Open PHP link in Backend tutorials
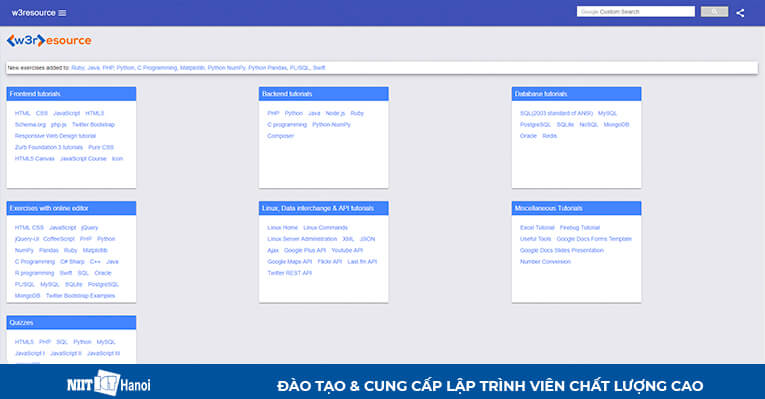Viewport: 765px width, 399px height. coord(273,113)
